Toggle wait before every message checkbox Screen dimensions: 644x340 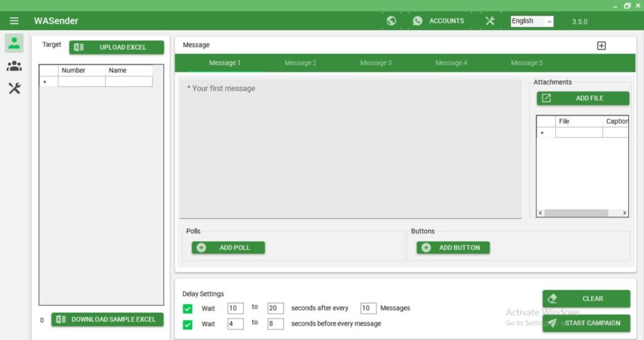pos(187,325)
